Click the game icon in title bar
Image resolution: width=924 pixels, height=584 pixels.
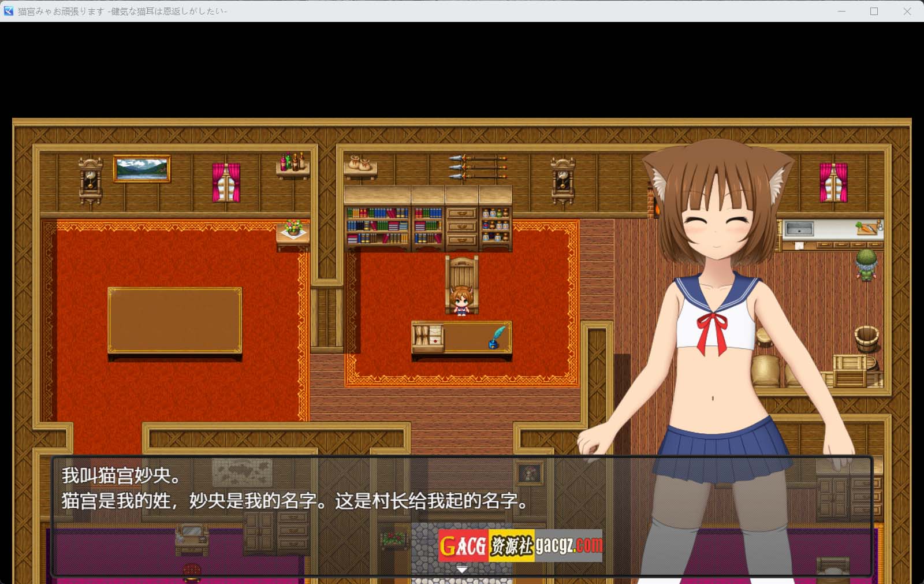pyautogui.click(x=9, y=11)
